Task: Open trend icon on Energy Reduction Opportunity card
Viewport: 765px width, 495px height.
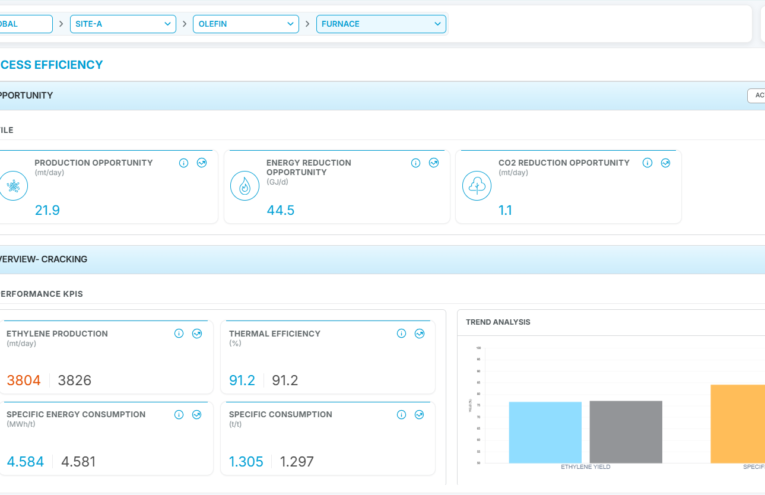Action: (434, 163)
